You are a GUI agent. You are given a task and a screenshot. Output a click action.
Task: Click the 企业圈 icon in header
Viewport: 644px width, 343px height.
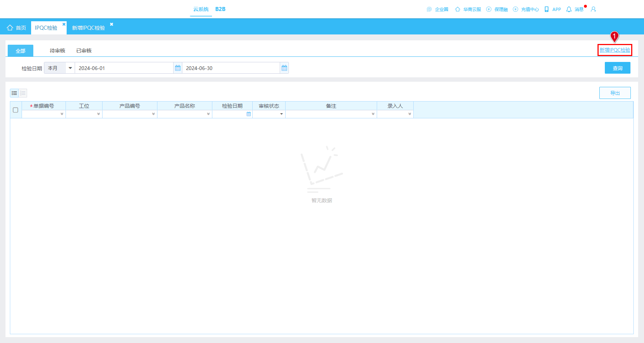point(429,9)
